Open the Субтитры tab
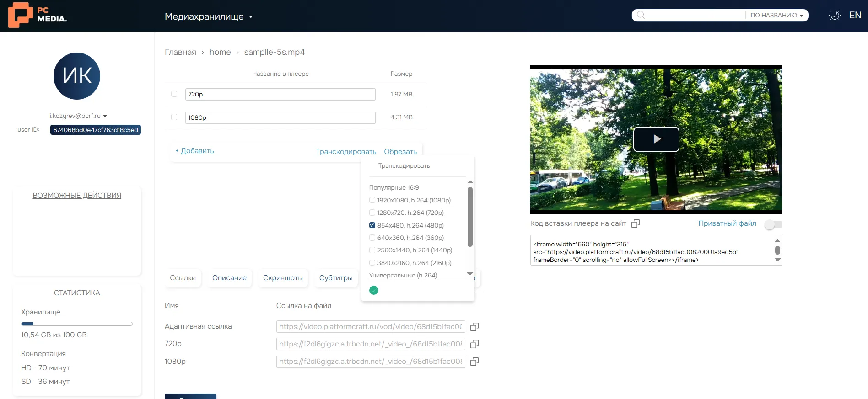 click(336, 278)
